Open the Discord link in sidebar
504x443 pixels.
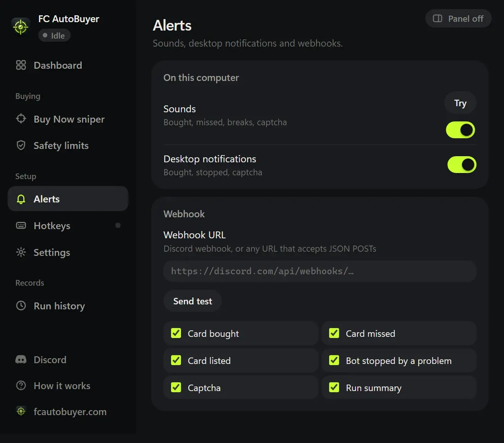click(x=68, y=359)
